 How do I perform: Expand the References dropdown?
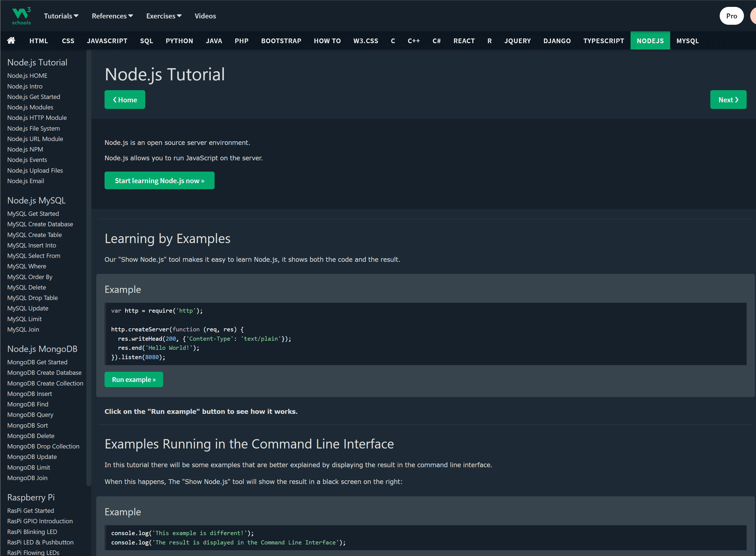pos(112,16)
